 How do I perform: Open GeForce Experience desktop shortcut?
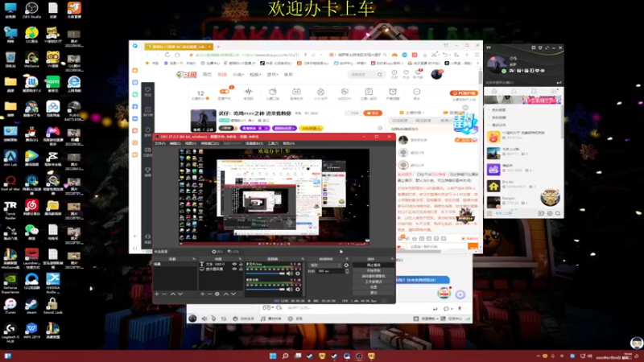(10, 282)
